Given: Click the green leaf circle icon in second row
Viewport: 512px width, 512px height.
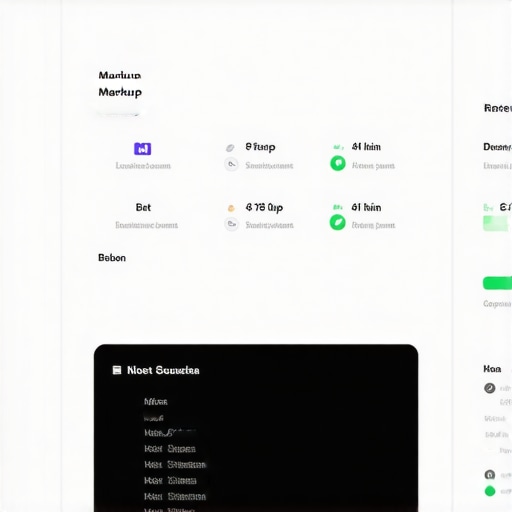Looking at the screenshot, I should 337,223.
